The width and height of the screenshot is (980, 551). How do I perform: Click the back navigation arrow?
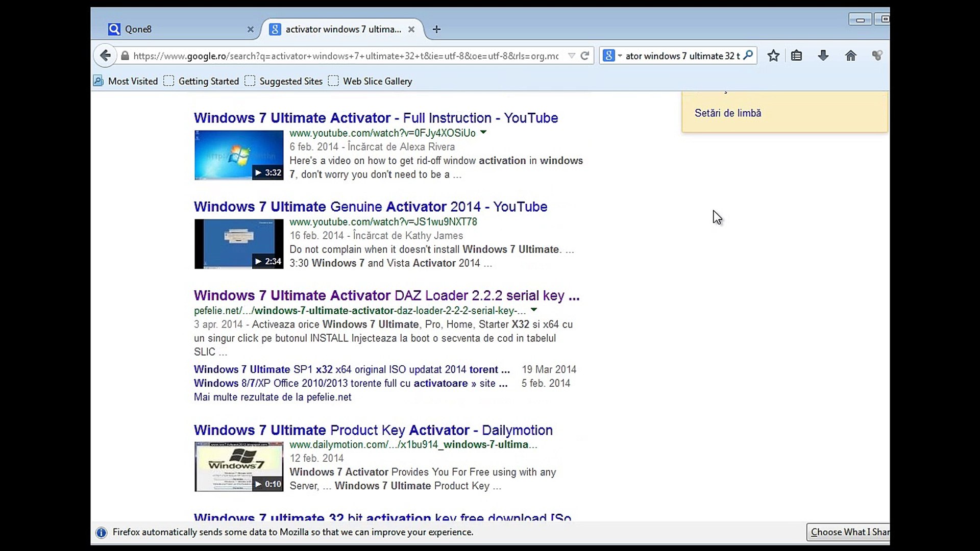tap(105, 56)
